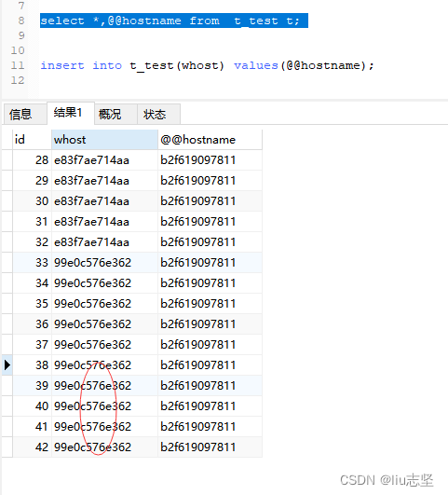
Task: Switch to the 概况 tab
Action: (x=115, y=114)
